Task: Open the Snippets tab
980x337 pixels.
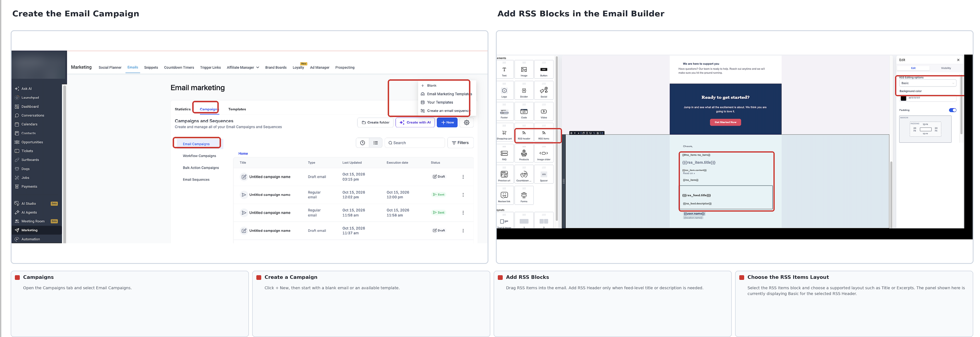Action: click(151, 68)
